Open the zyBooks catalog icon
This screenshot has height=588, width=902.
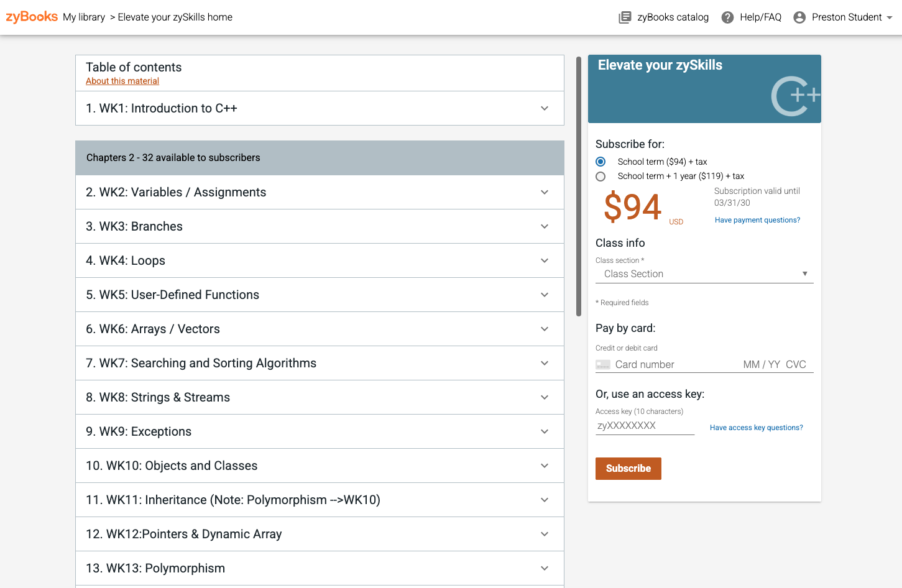pos(625,17)
